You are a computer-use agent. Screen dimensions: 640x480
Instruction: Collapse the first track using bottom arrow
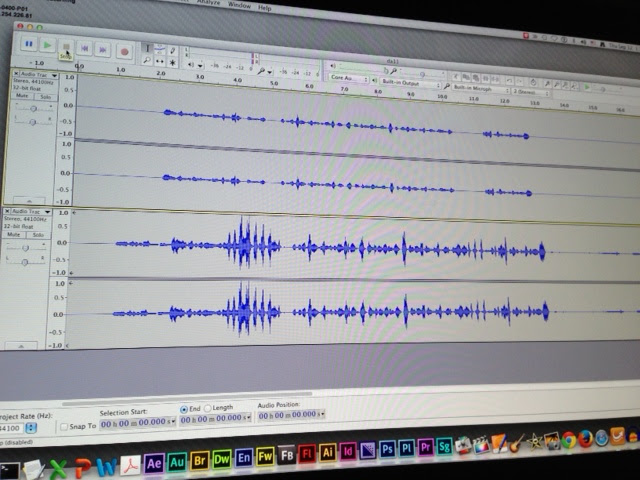[x=29, y=200]
